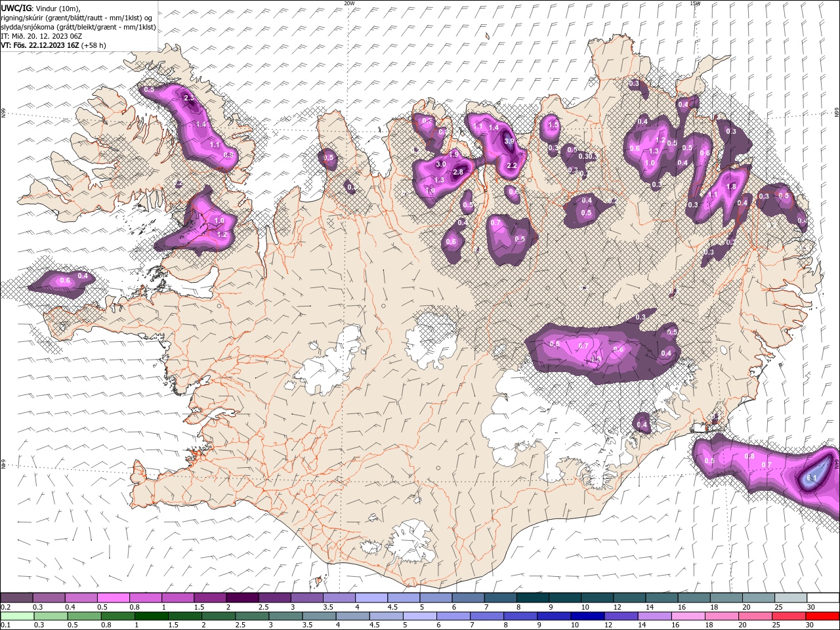The height and width of the screenshot is (630, 840).
Task: Click the 1.9 value label in northern Iceland
Action: click(453, 154)
